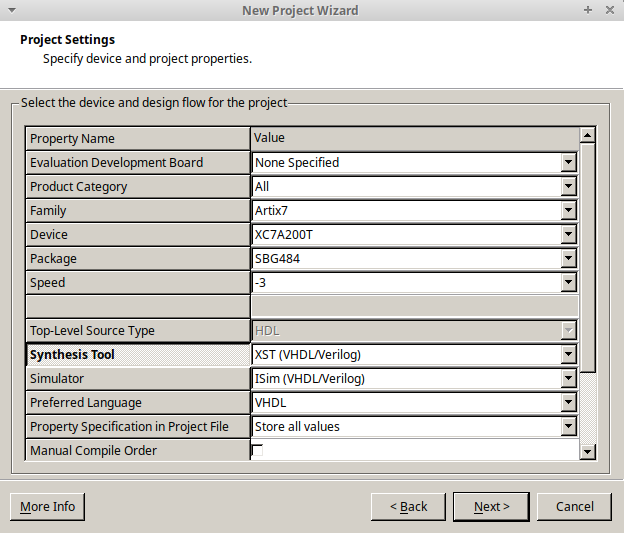Viewport: 624px width, 533px height.
Task: Expand the Speed grade dropdown
Action: tap(568, 282)
